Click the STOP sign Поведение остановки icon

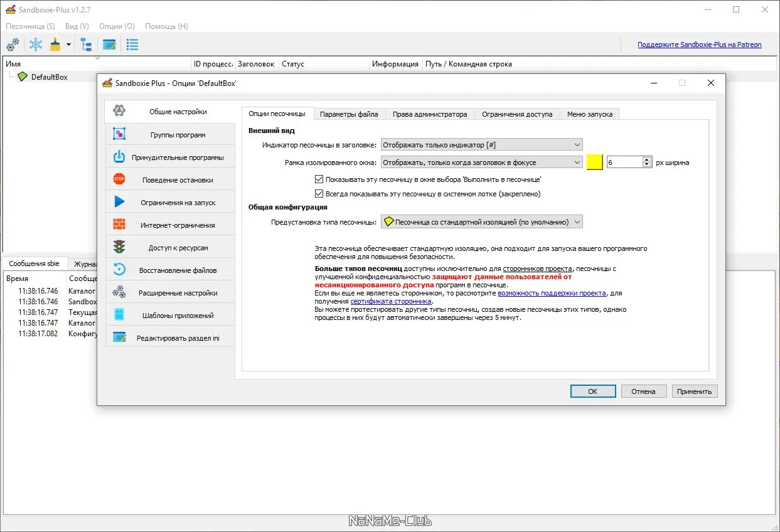[119, 179]
